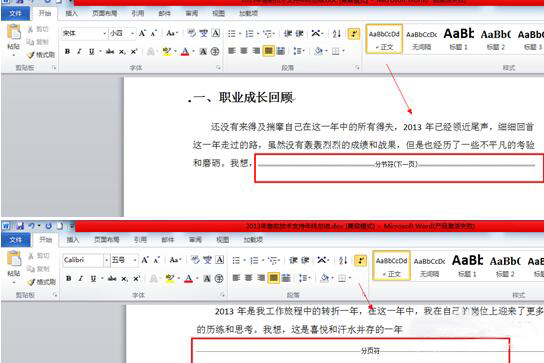Click Enclosed Character icon in upper Word window

point(215,52)
